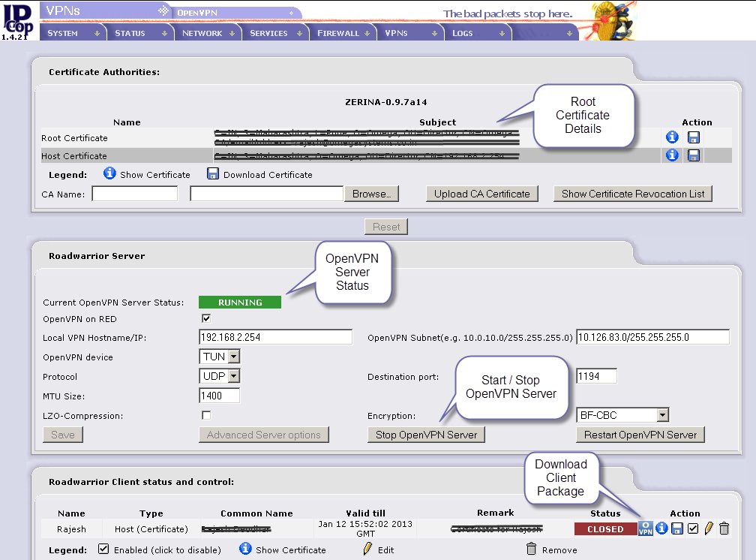Open the Firewall menu
This screenshot has height=560, width=756.
[343, 33]
